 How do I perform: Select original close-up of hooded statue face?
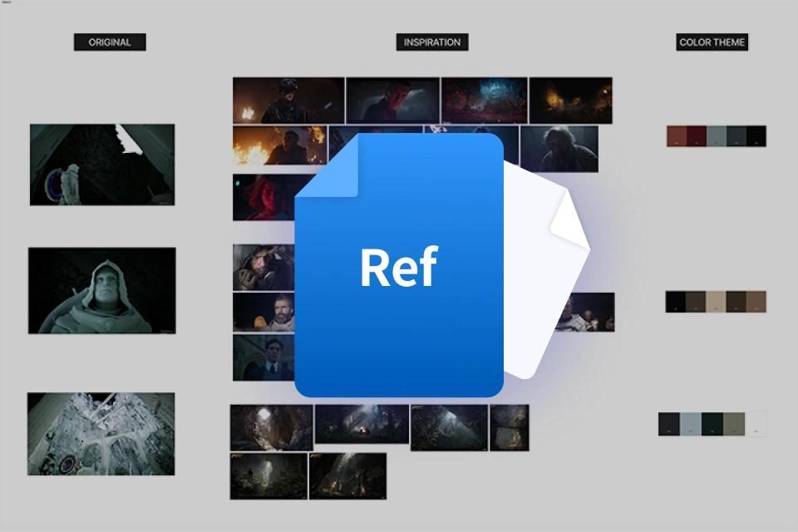click(x=102, y=291)
